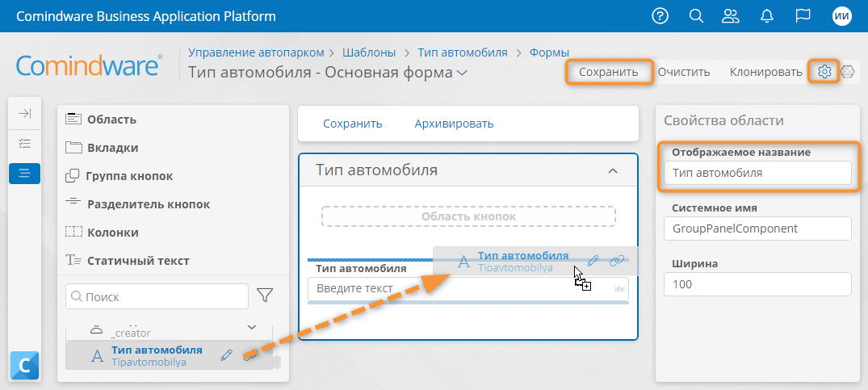
Task: Open Управление автопарком breadcrumb
Action: [256, 52]
